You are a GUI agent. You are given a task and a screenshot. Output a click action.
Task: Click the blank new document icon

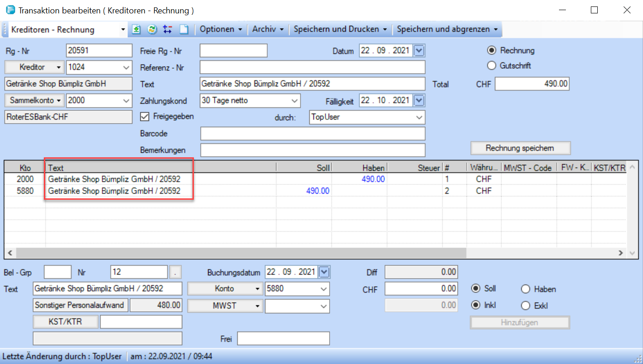click(184, 30)
